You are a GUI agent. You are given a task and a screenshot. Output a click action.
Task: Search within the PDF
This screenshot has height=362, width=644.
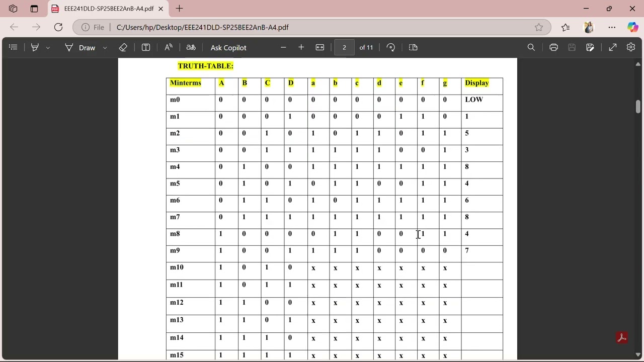point(531,47)
